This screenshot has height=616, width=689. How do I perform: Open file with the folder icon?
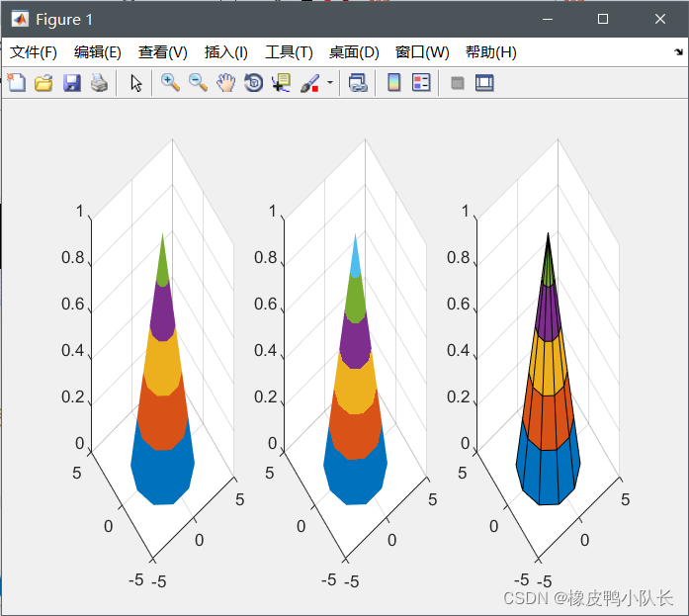coord(43,83)
